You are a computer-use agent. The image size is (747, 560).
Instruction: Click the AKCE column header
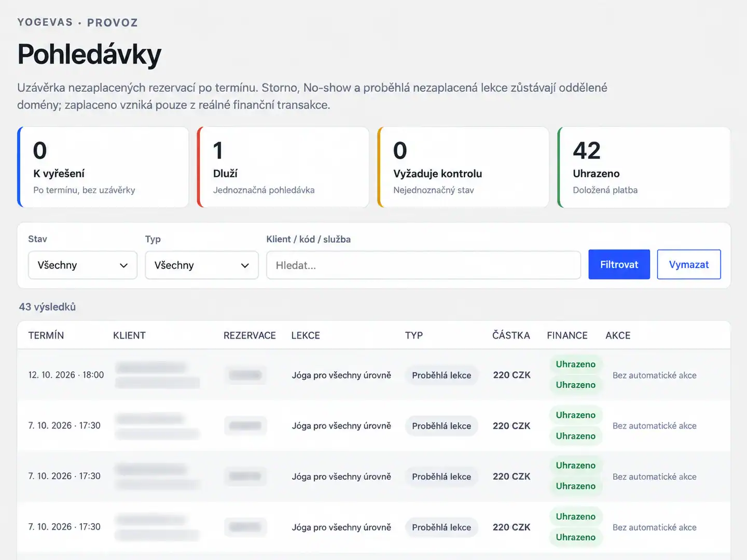pyautogui.click(x=618, y=335)
